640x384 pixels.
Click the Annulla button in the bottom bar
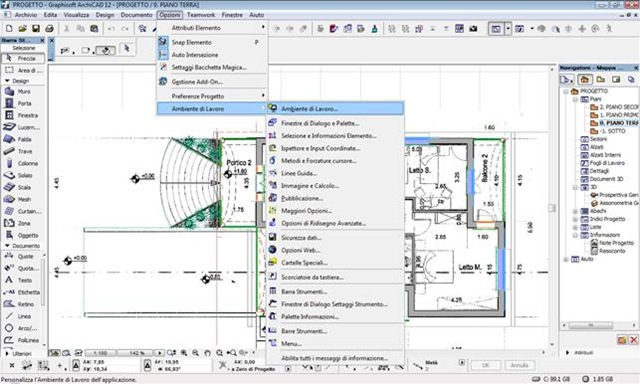(519, 365)
